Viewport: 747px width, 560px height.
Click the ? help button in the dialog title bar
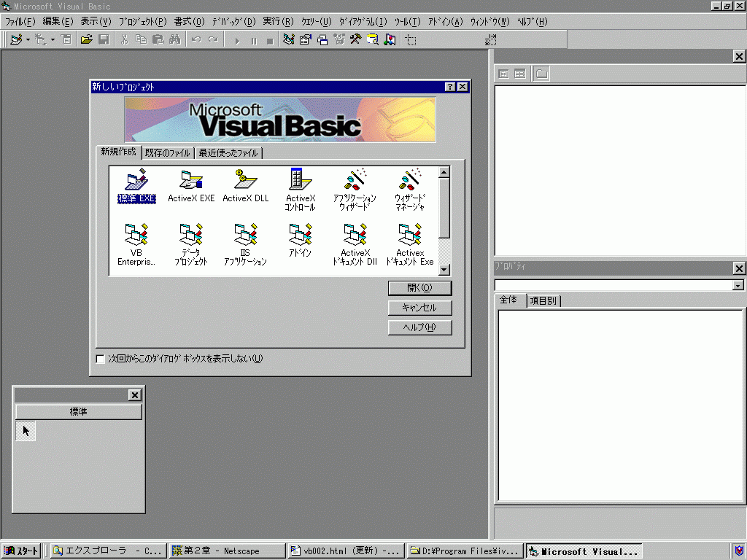tap(450, 87)
